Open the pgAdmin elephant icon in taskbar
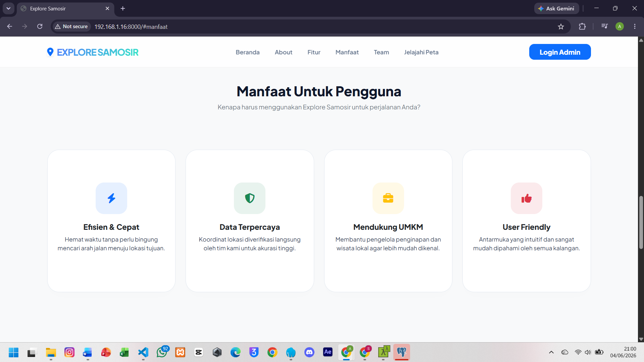 [x=402, y=352]
